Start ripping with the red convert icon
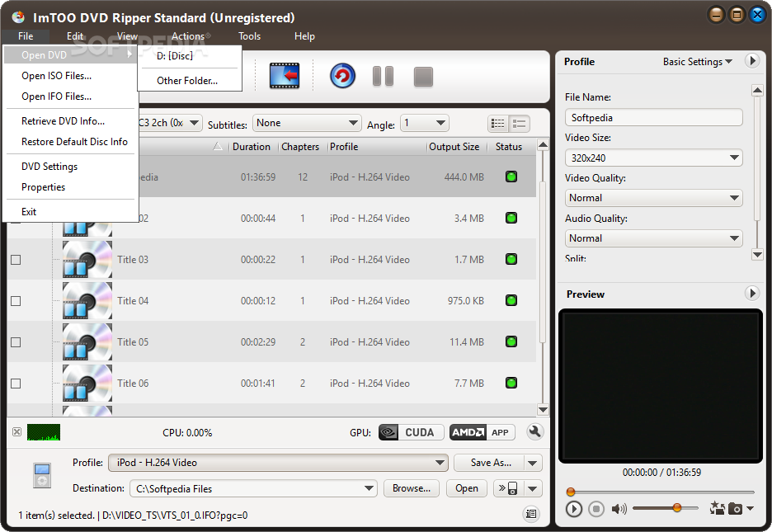The width and height of the screenshot is (772, 532). tap(342, 76)
